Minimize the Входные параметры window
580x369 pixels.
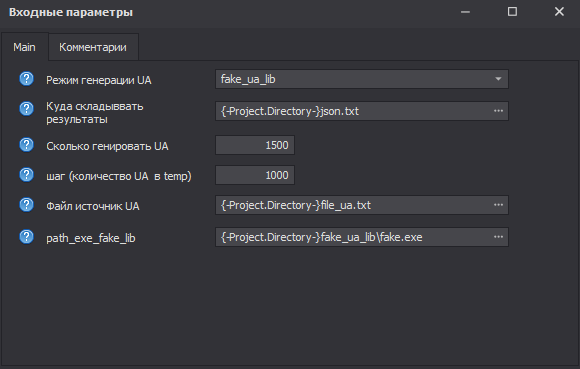465,12
